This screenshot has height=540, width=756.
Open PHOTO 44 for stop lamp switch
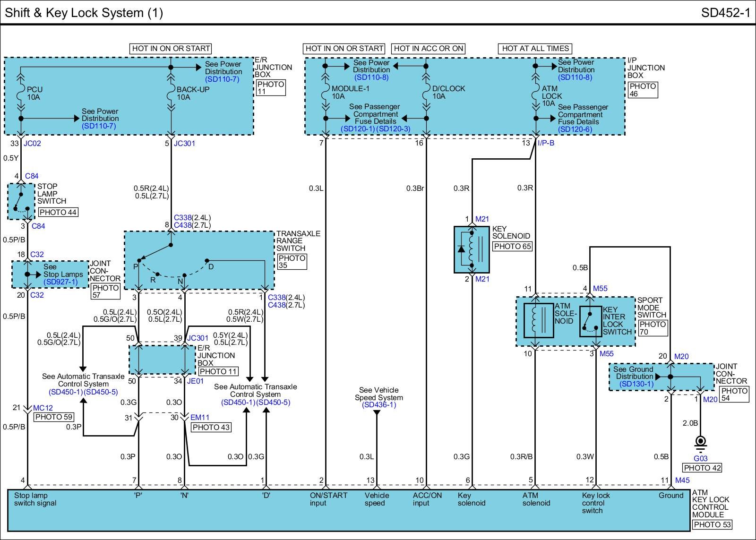[x=58, y=213]
